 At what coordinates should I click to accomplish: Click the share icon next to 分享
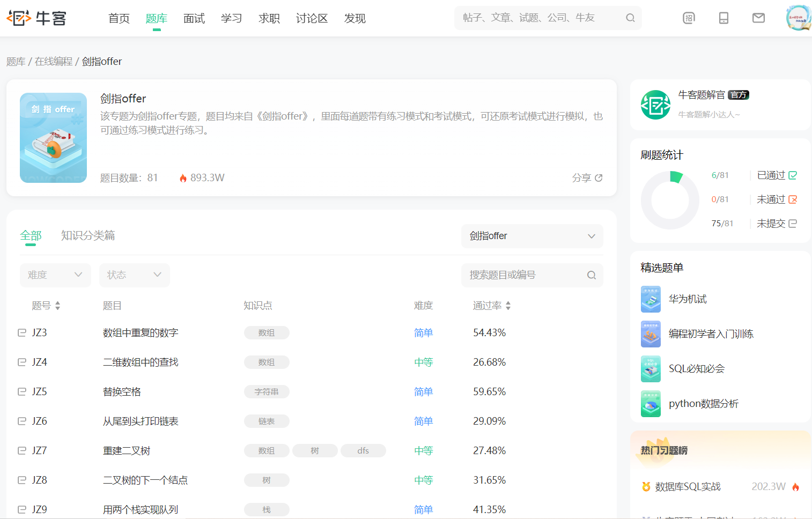point(599,178)
